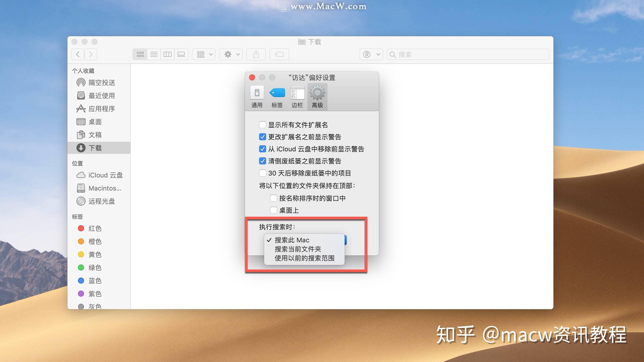644x362 pixels.
Task: Open the 边栏 preferences tab
Action: pos(297,97)
